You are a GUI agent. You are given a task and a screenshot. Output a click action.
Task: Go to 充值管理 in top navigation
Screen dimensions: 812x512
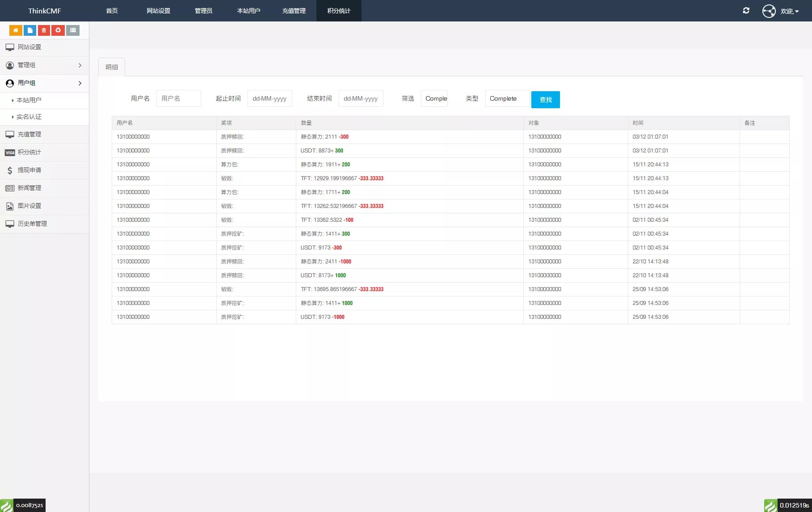(294, 11)
